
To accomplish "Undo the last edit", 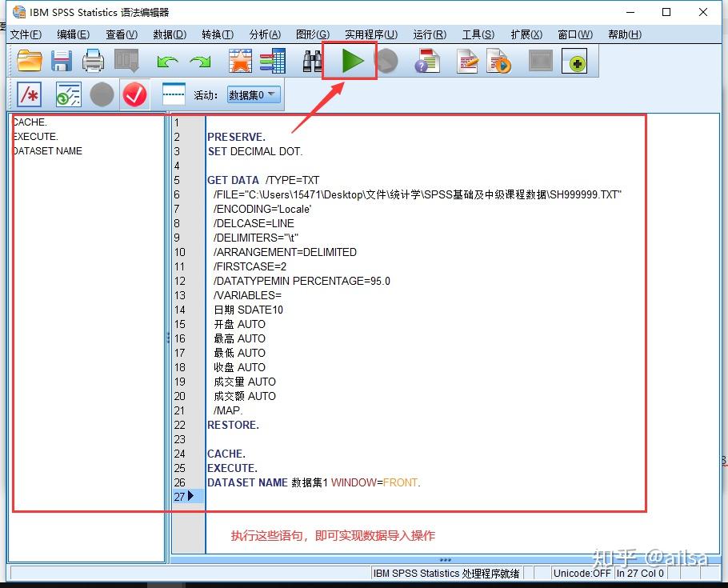I will [x=167, y=62].
